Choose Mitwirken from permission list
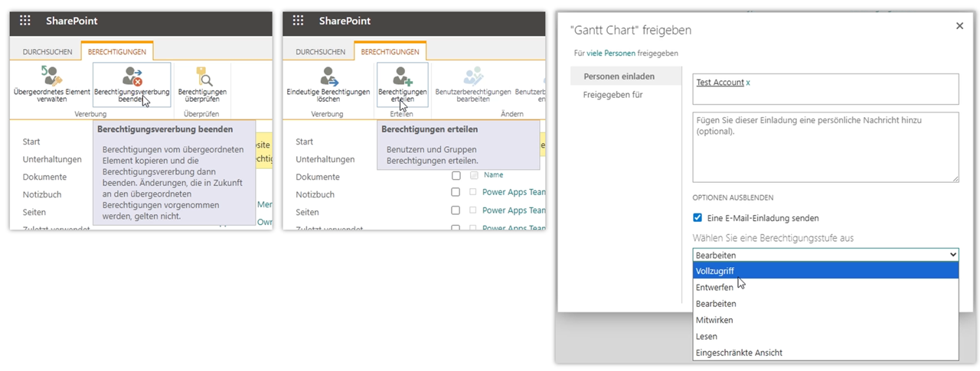This screenshot has height=371, width=980. pos(825,320)
